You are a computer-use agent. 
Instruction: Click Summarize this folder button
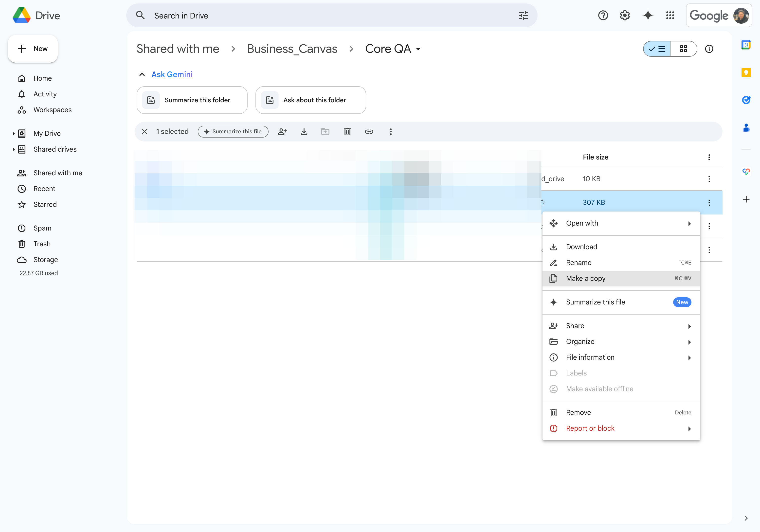[192, 100]
